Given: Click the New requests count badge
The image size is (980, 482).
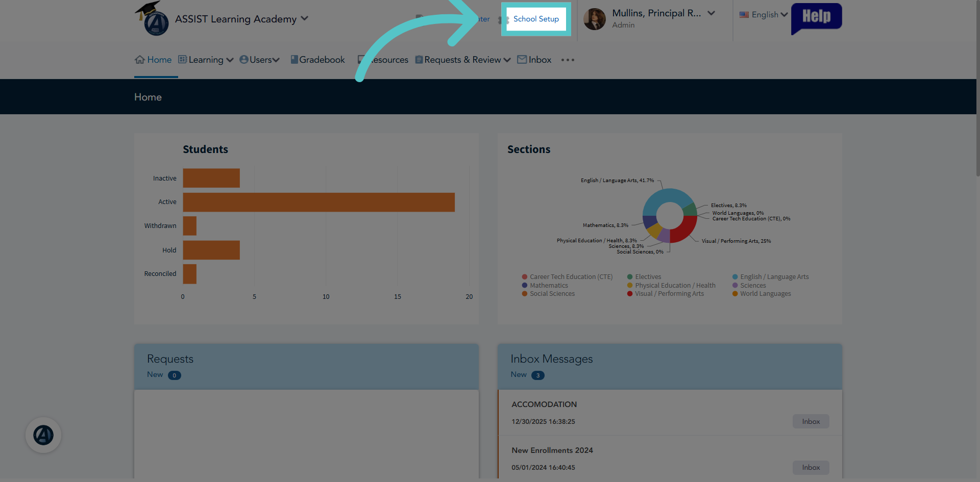Looking at the screenshot, I should point(175,375).
